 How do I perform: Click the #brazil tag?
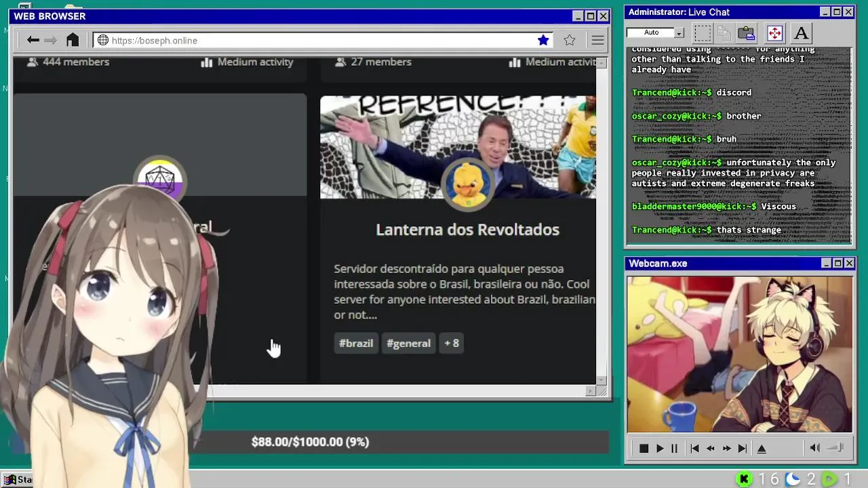356,343
